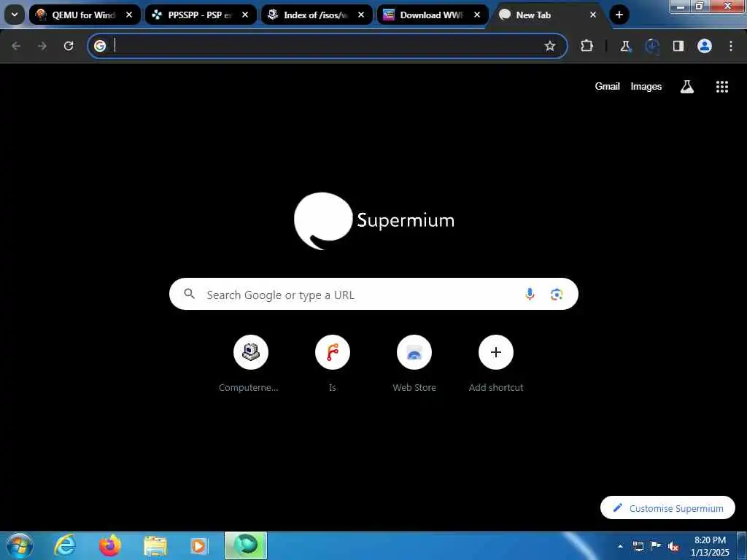Open the Google apps grid
Viewport: 747px width, 560px height.
coord(721,86)
